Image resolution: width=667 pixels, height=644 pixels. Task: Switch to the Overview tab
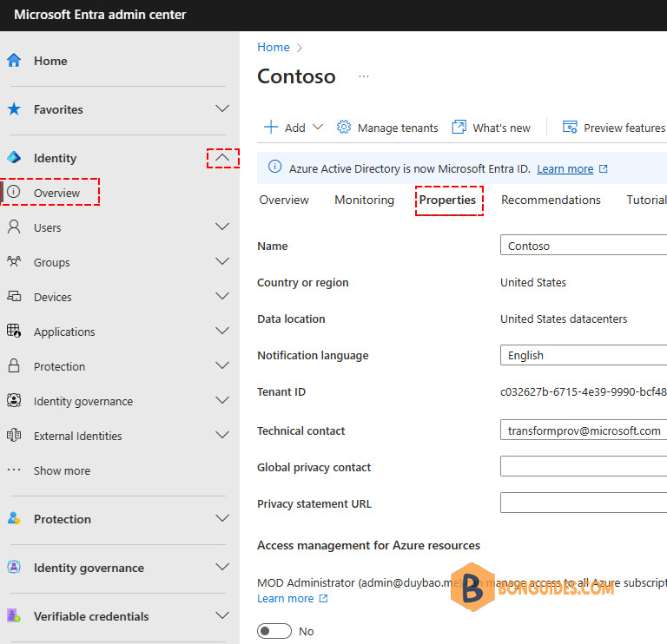click(x=284, y=200)
